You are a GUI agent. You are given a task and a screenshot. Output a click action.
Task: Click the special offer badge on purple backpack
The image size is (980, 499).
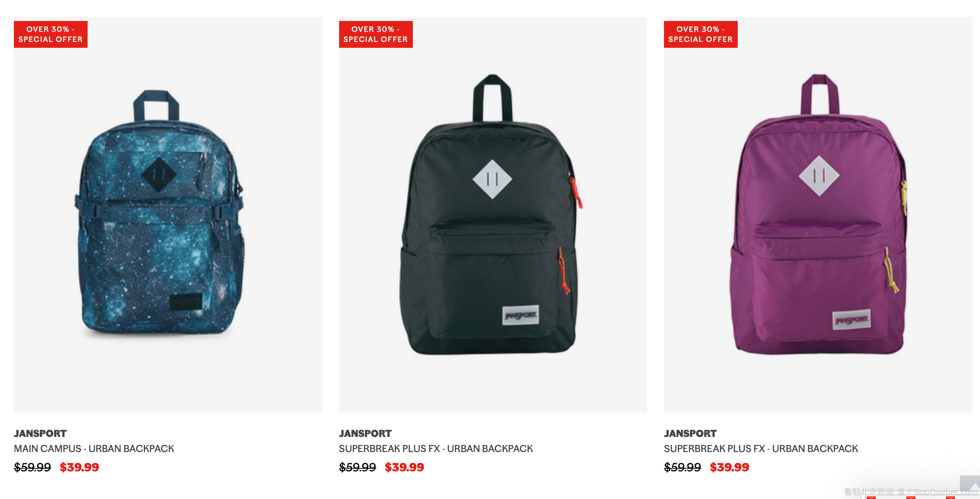point(701,34)
